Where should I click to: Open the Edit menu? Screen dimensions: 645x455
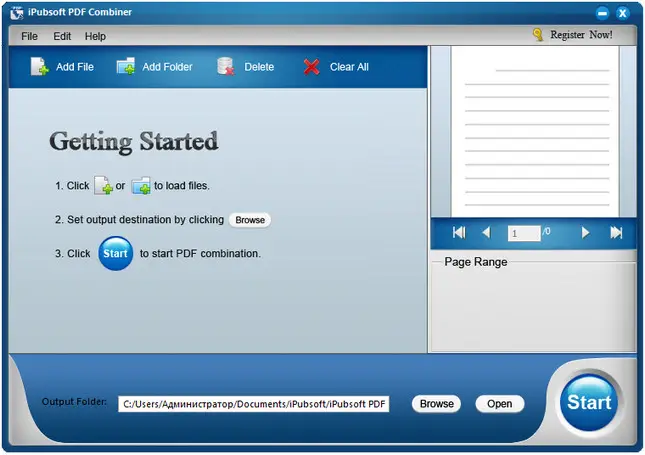pos(62,36)
